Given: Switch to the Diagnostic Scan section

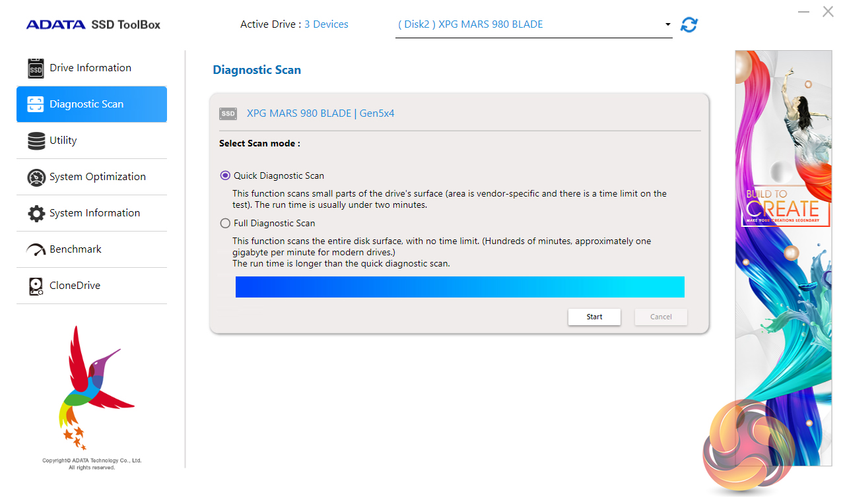Looking at the screenshot, I should pos(92,104).
